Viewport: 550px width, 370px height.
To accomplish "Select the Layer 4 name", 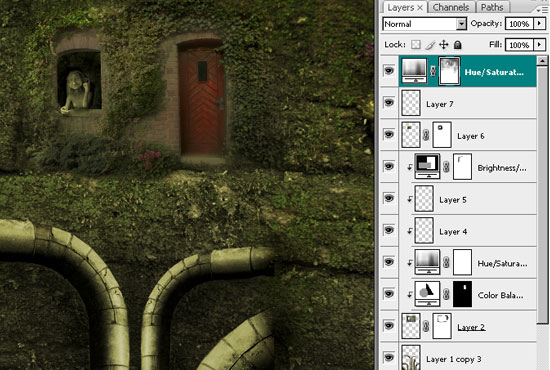I will (x=453, y=232).
